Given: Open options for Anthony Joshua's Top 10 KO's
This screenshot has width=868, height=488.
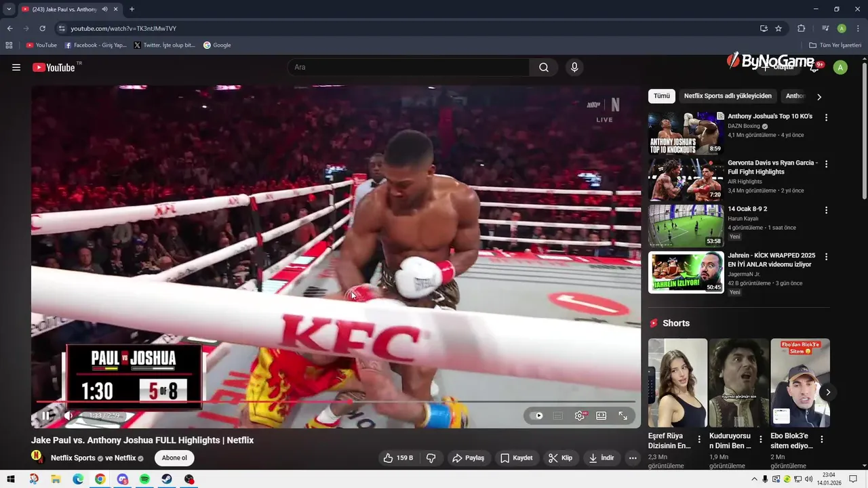Looking at the screenshot, I should 826,117.
